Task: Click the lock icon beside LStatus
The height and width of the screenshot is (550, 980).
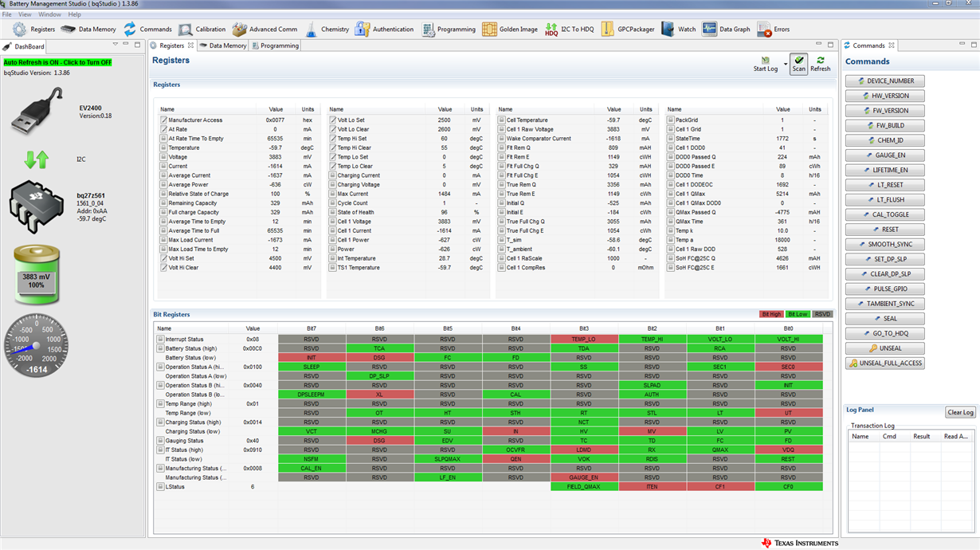Action: 161,486
